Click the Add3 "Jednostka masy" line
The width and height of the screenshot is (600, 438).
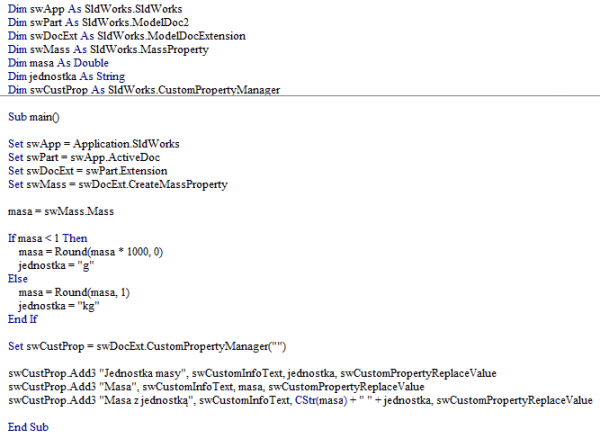(252, 373)
